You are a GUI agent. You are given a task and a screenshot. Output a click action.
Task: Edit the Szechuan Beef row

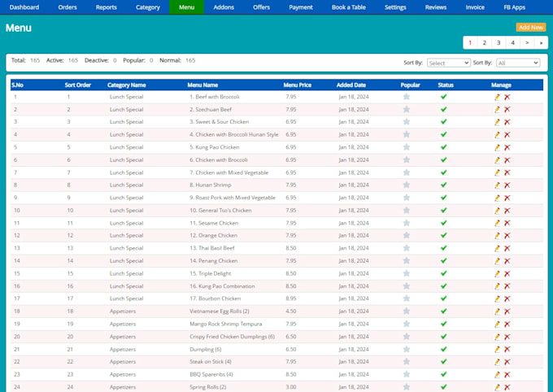tap(497, 110)
